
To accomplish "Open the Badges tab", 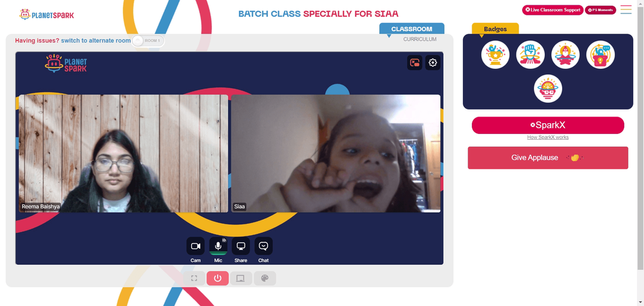I will tap(495, 29).
